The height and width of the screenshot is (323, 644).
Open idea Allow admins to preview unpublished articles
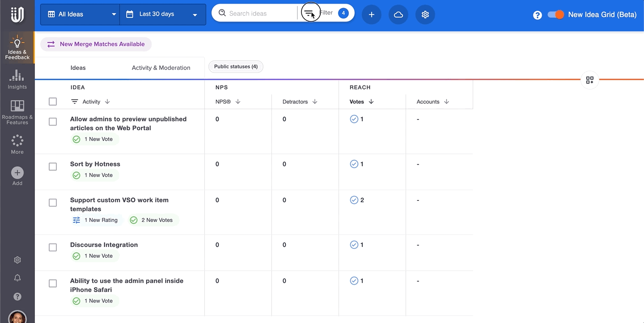pyautogui.click(x=128, y=123)
